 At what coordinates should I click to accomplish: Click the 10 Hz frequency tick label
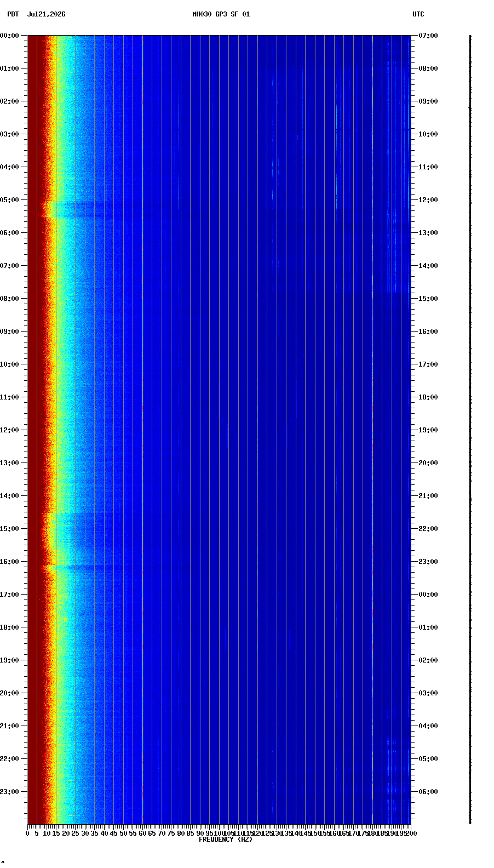click(x=47, y=833)
